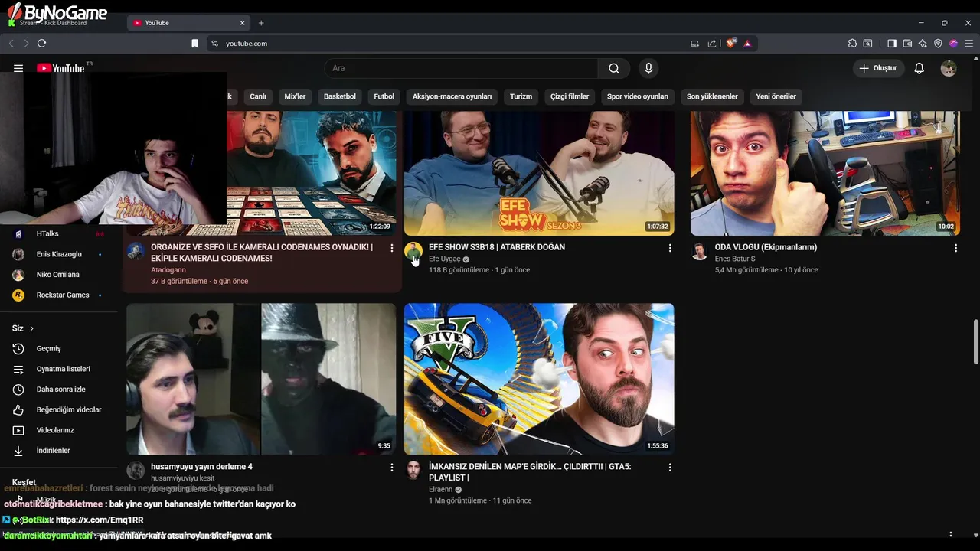Open the browser extensions puzzle icon
The image size is (980, 551).
point(852,44)
